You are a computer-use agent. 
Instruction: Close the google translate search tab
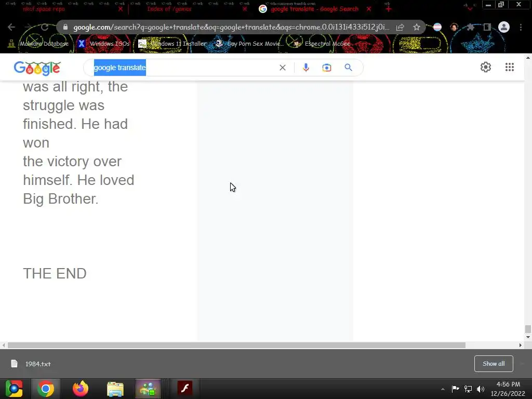coord(369,9)
